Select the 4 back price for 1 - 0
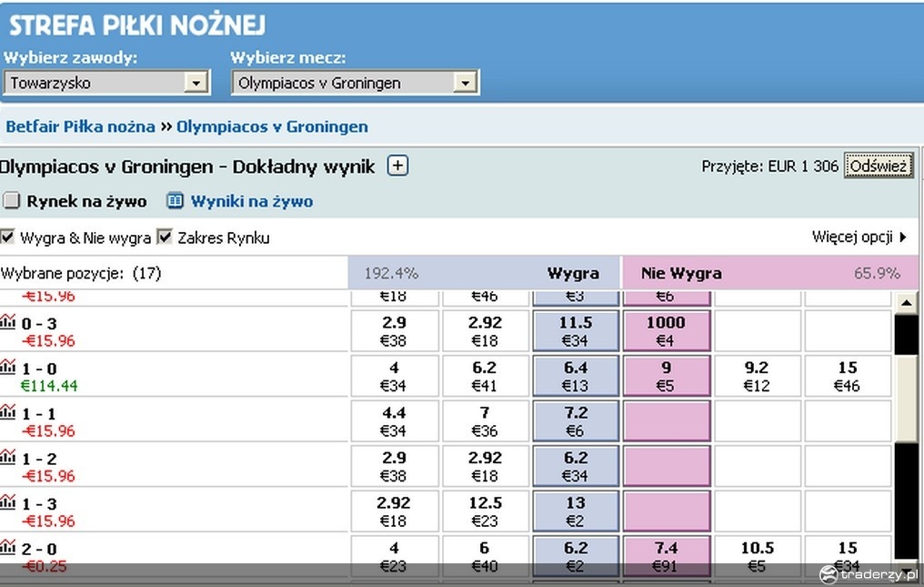The image size is (924, 587). 394,376
